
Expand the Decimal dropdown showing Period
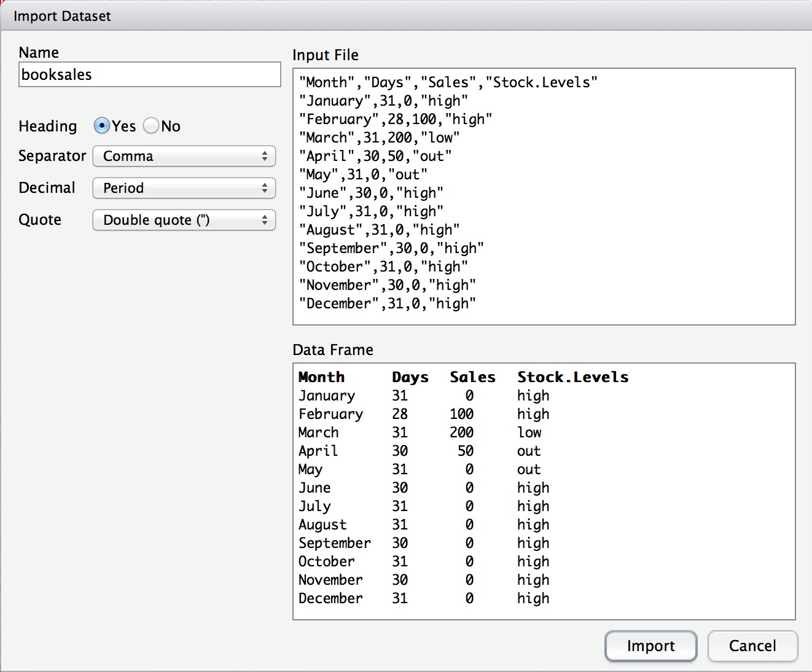184,188
